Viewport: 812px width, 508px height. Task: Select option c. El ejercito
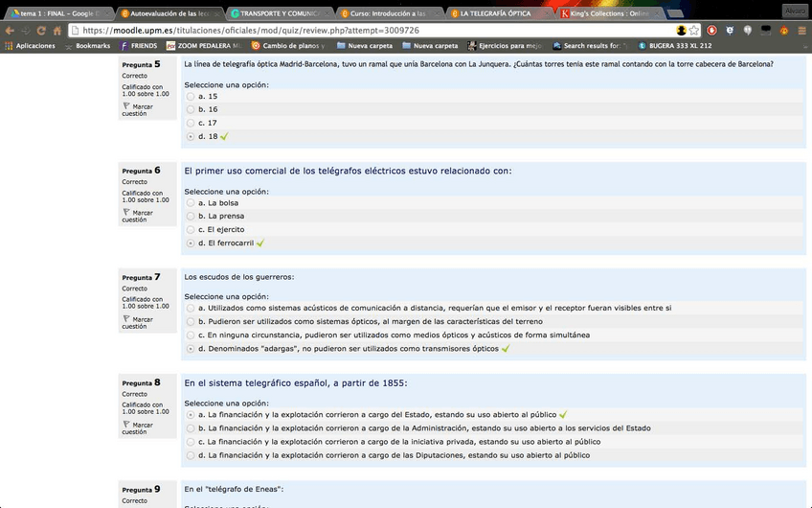(191, 230)
